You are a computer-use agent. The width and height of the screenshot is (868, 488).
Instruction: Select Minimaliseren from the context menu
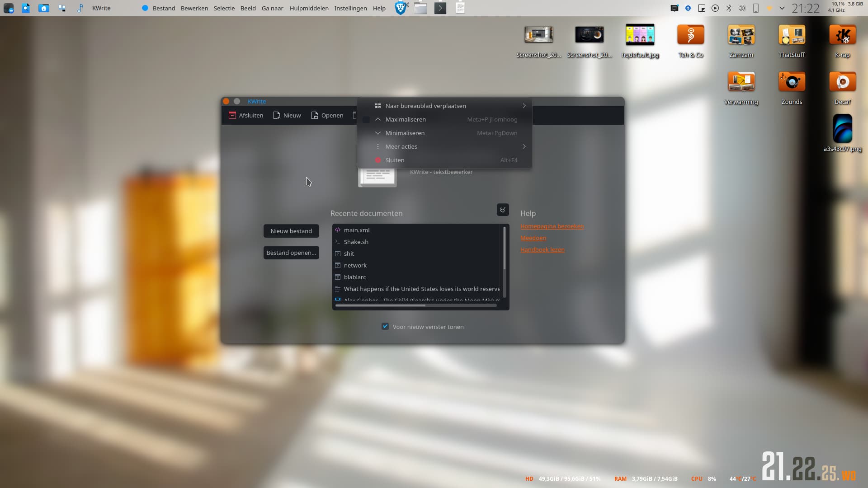pyautogui.click(x=405, y=133)
